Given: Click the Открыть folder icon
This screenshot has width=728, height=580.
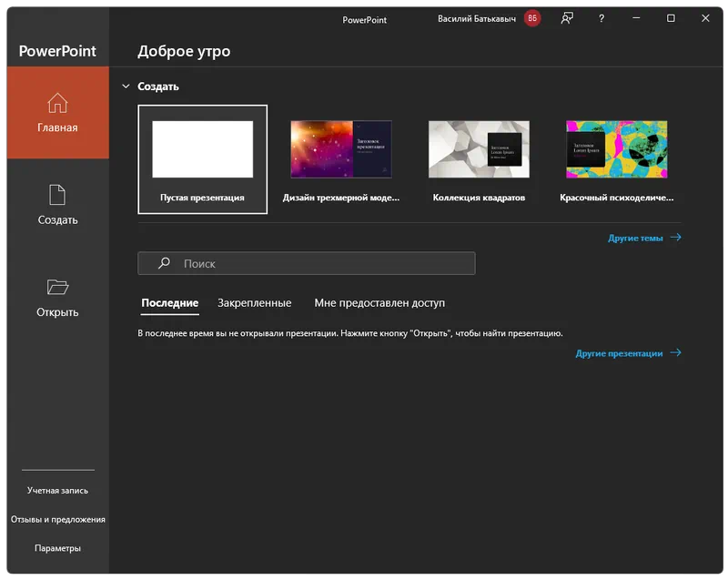Looking at the screenshot, I should (57, 288).
